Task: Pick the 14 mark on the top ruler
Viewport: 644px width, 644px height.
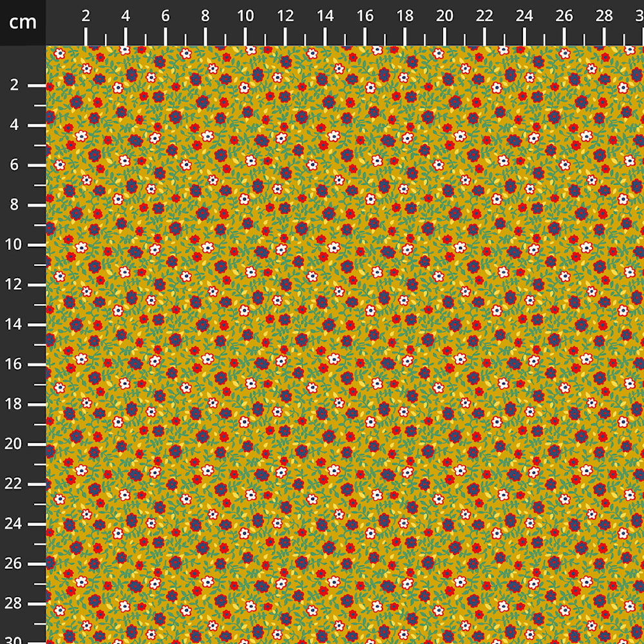Action: [325, 17]
